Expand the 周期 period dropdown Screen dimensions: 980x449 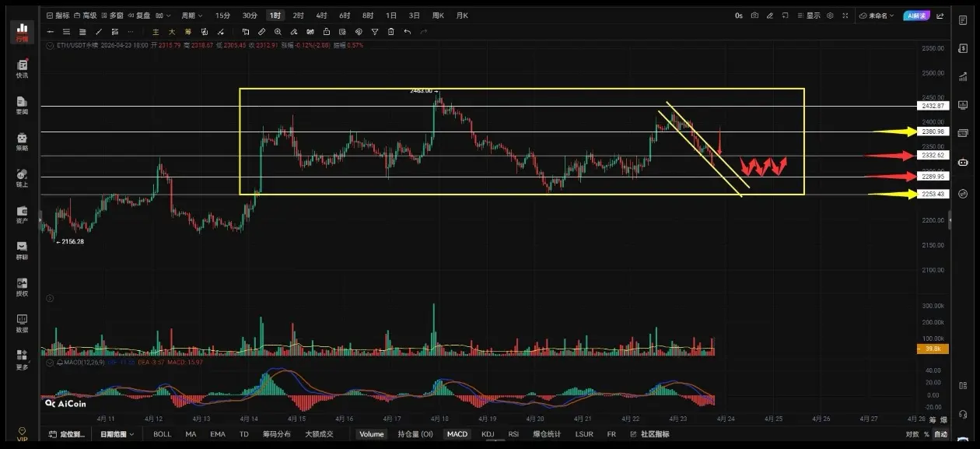point(191,16)
